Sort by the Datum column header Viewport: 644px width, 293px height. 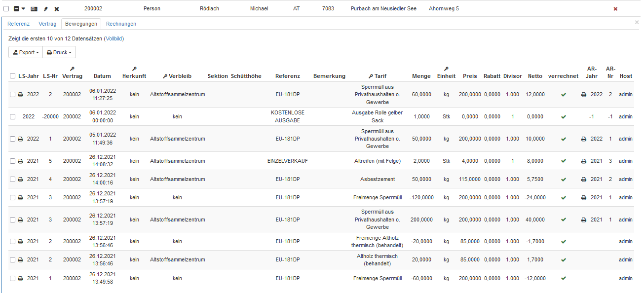102,76
